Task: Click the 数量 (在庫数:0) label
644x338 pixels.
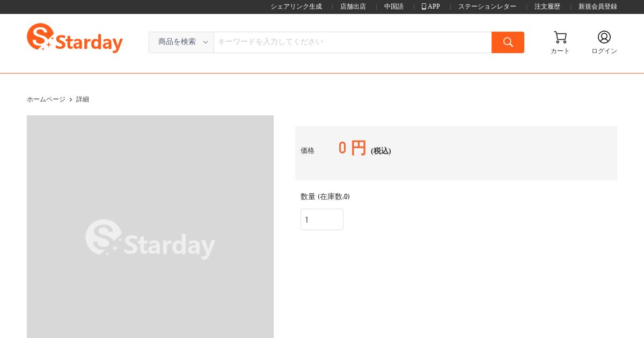Action: tap(325, 196)
